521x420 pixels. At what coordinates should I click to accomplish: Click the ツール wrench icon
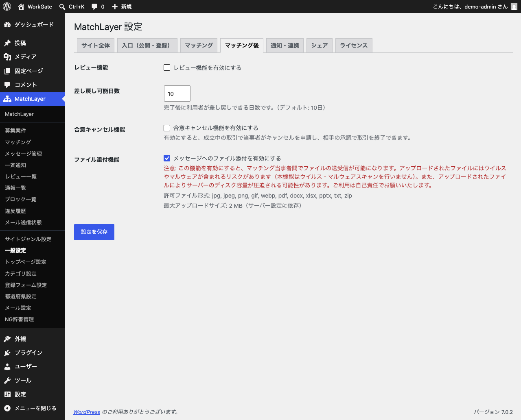pos(7,381)
